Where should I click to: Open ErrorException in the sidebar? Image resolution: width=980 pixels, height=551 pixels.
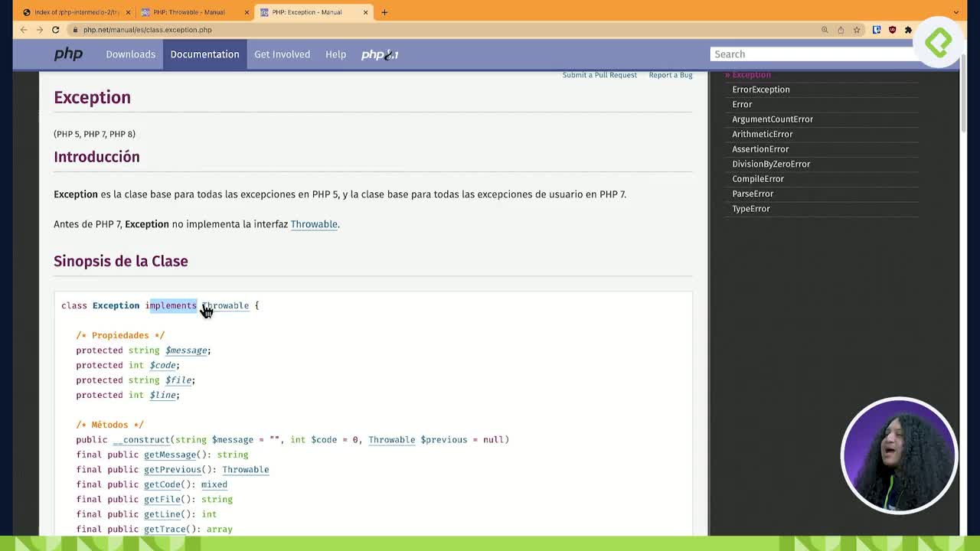click(761, 90)
